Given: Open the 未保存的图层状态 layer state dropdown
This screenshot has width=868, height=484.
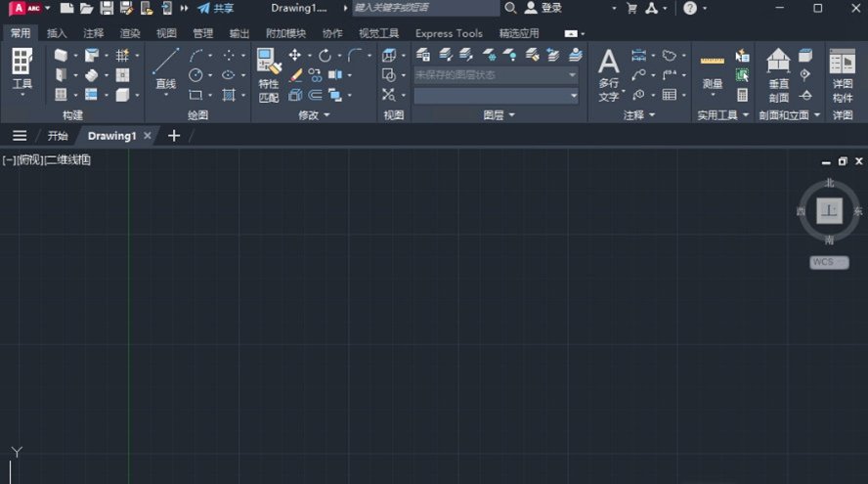Looking at the screenshot, I should point(496,74).
